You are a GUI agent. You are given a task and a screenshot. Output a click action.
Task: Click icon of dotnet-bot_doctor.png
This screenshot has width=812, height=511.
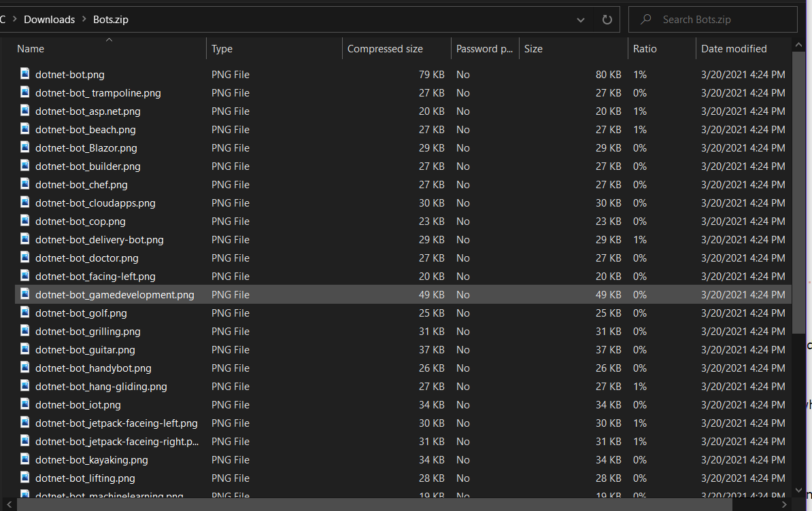tap(25, 257)
